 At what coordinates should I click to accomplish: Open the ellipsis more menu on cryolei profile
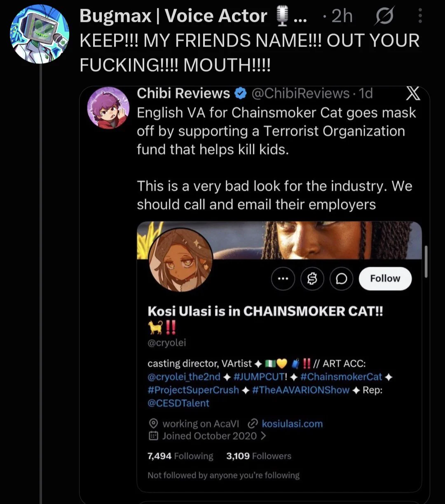[283, 279]
